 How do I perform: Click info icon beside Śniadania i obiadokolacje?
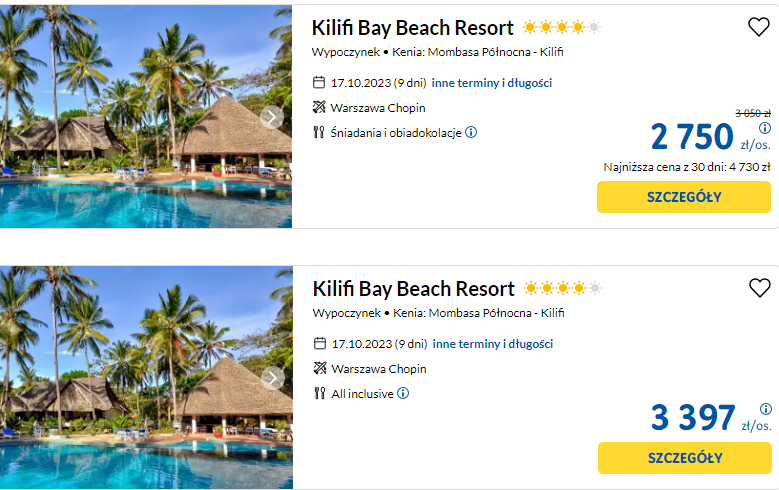click(471, 132)
